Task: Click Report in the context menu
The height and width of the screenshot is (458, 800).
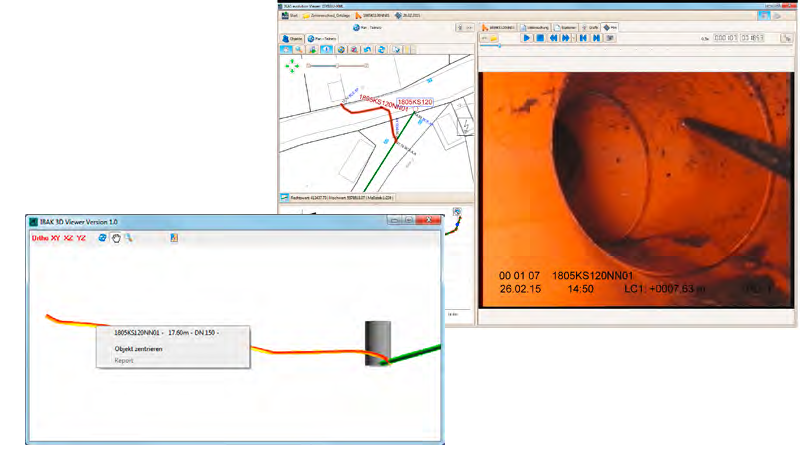Action: [124, 361]
